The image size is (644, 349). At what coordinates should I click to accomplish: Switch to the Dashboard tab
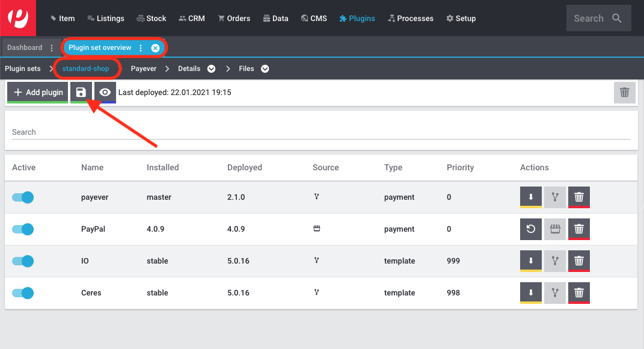pyautogui.click(x=25, y=48)
